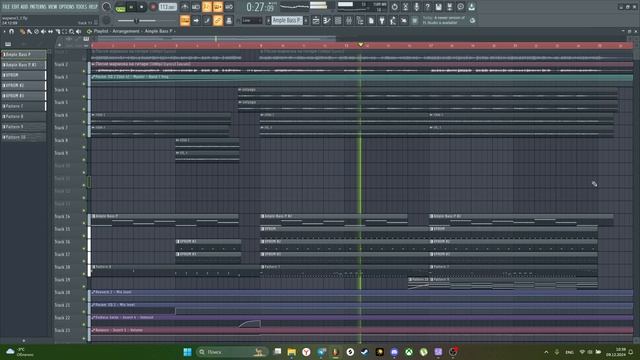
Task: Click the Save project floppy icon
Action: [x=438, y=7]
